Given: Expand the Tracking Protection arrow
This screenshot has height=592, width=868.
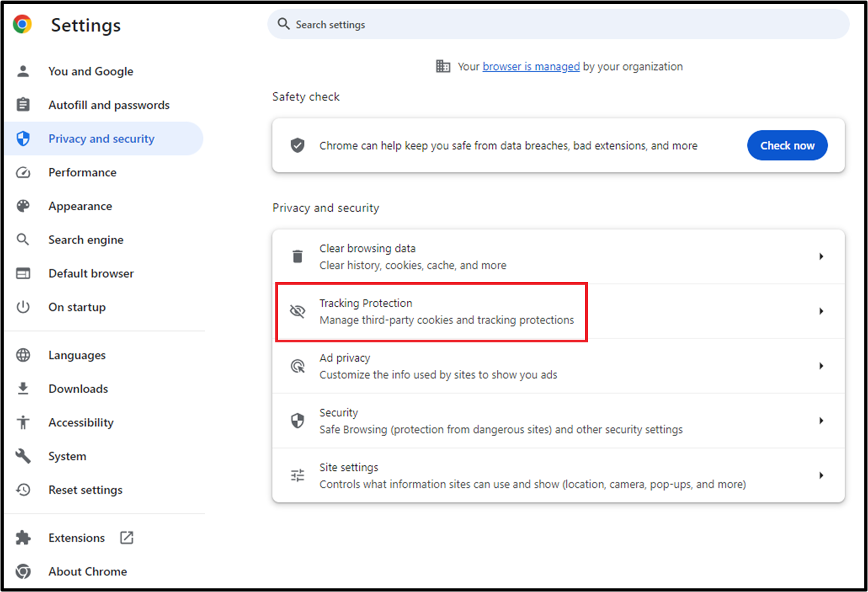Looking at the screenshot, I should (821, 311).
